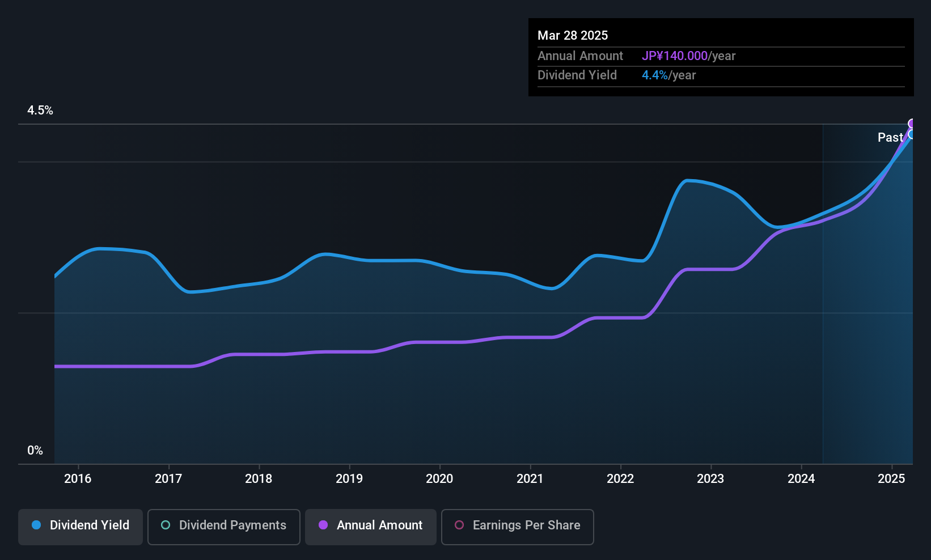This screenshot has height=560, width=931.
Task: Select the 2025 year axis label
Action: (x=891, y=478)
